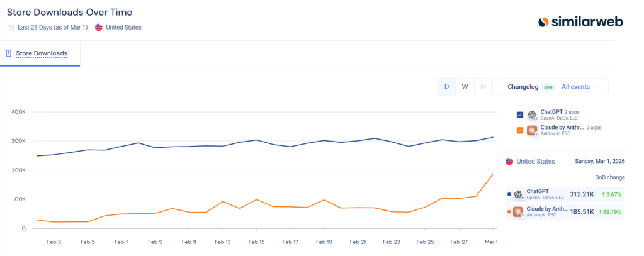This screenshot has height=256, width=644.
Task: Click the Claude icon in the tooltip panel
Action: click(518, 212)
